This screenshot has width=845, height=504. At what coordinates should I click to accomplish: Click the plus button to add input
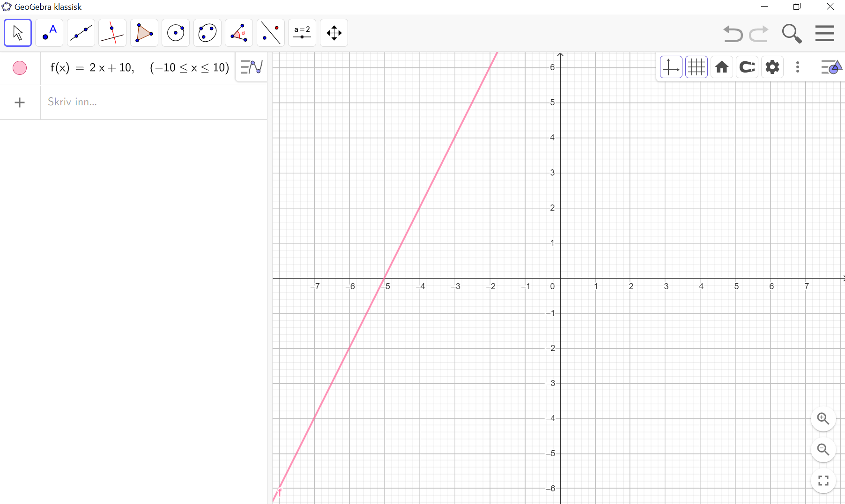coord(20,102)
